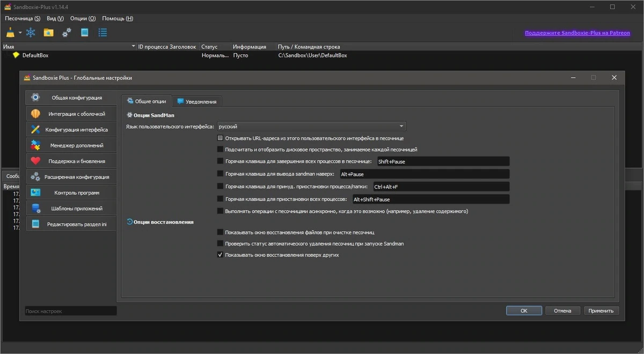Open the interface language dropdown showing русский
This screenshot has width=644, height=354.
311,127
